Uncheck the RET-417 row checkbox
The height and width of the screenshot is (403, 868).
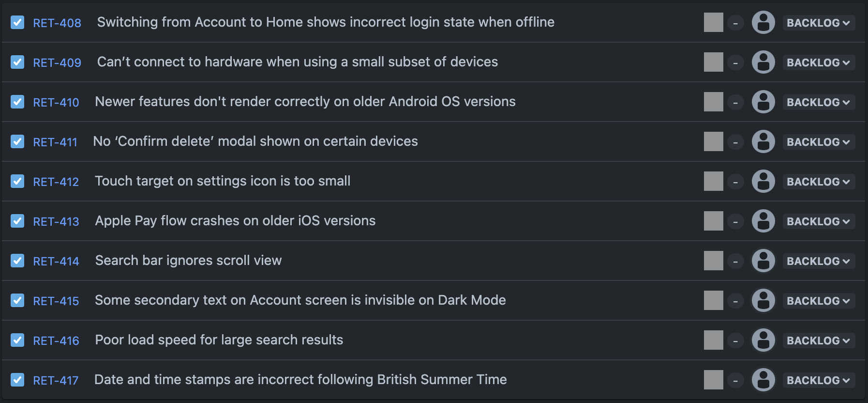pos(17,380)
